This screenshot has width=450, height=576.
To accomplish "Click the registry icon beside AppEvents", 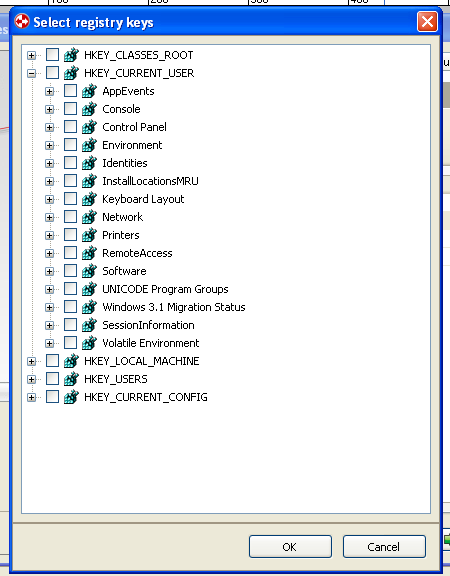I will pos(89,91).
